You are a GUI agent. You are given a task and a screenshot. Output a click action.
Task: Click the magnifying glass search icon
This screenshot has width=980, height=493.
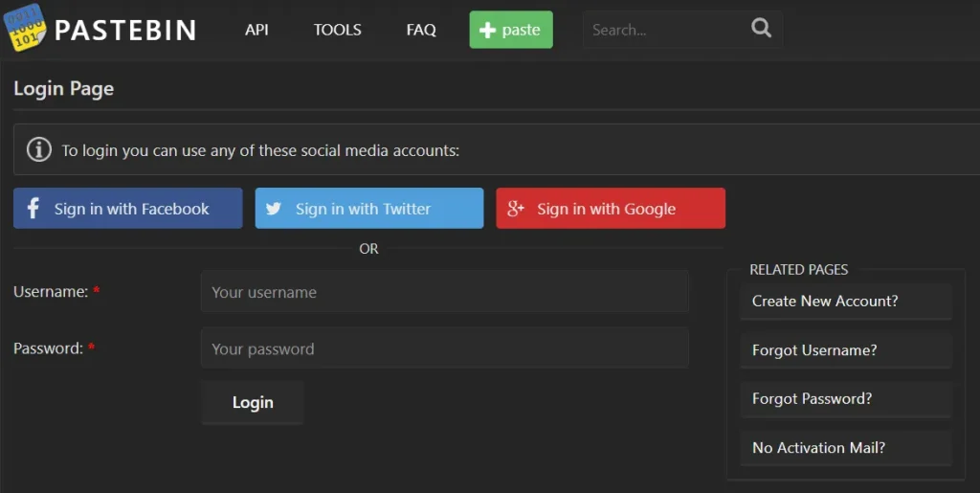pos(761,28)
